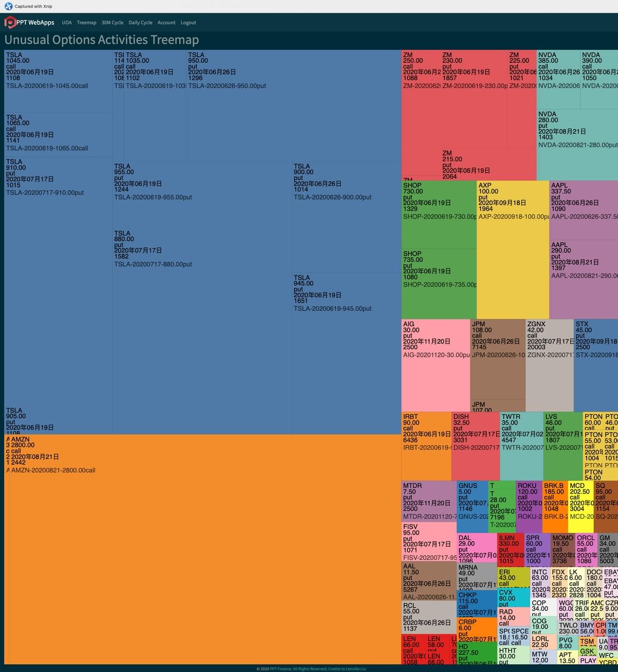Select the ZGNX 42.00 call tile
The width and height of the screenshot is (618, 672).
click(550, 365)
